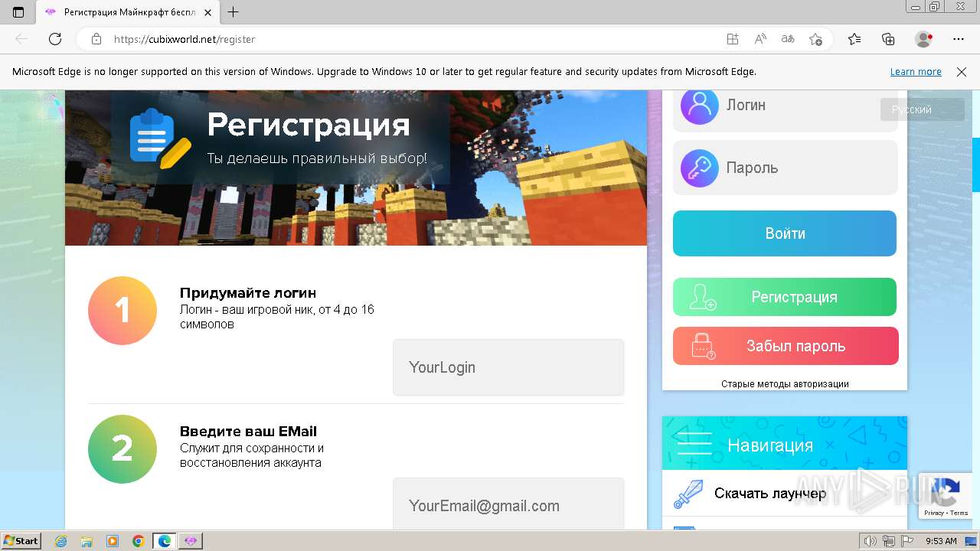
Task: Click the site lock info icon
Action: click(96, 39)
